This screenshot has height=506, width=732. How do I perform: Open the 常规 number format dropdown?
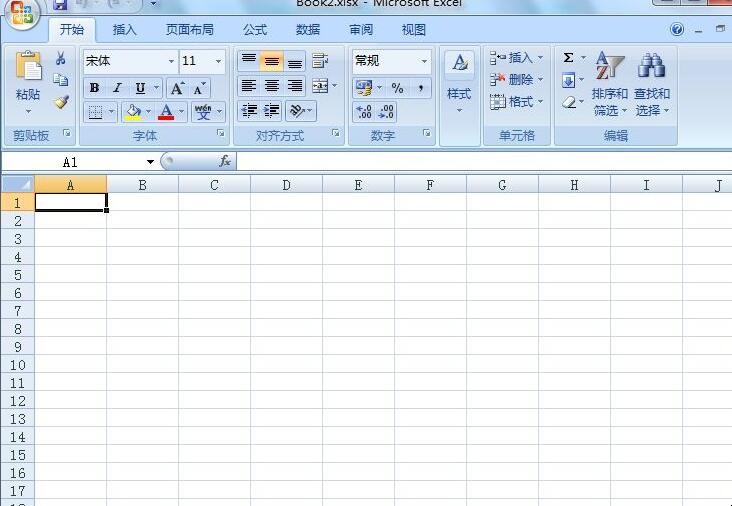[424, 61]
